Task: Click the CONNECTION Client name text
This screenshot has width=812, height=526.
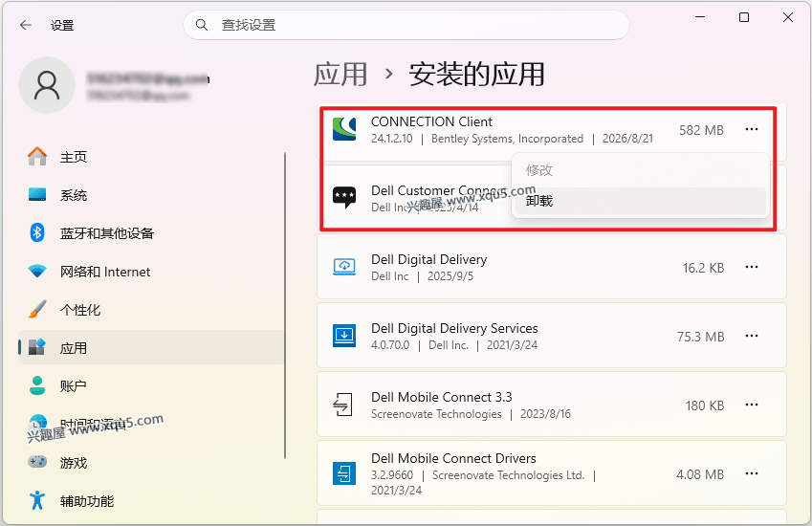Action: tap(431, 121)
